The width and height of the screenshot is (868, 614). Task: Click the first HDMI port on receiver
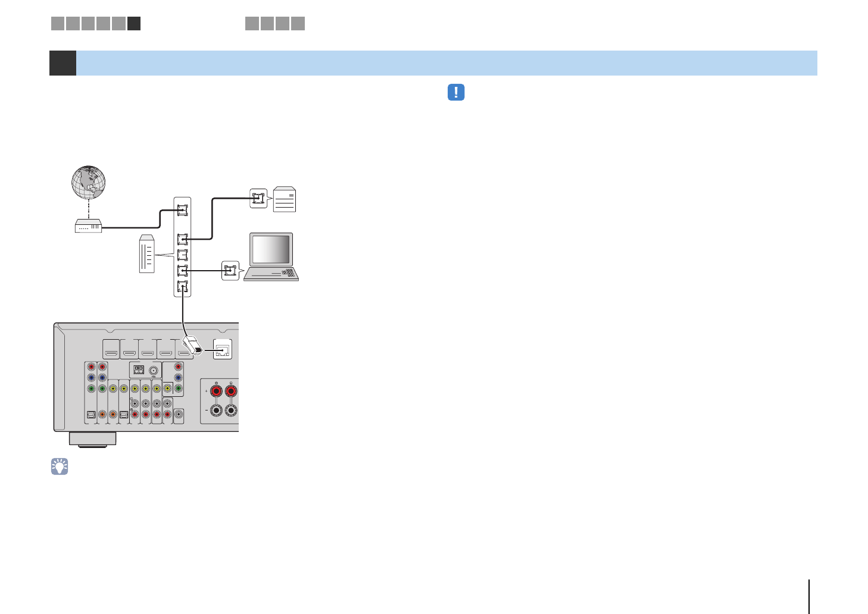[x=111, y=349]
